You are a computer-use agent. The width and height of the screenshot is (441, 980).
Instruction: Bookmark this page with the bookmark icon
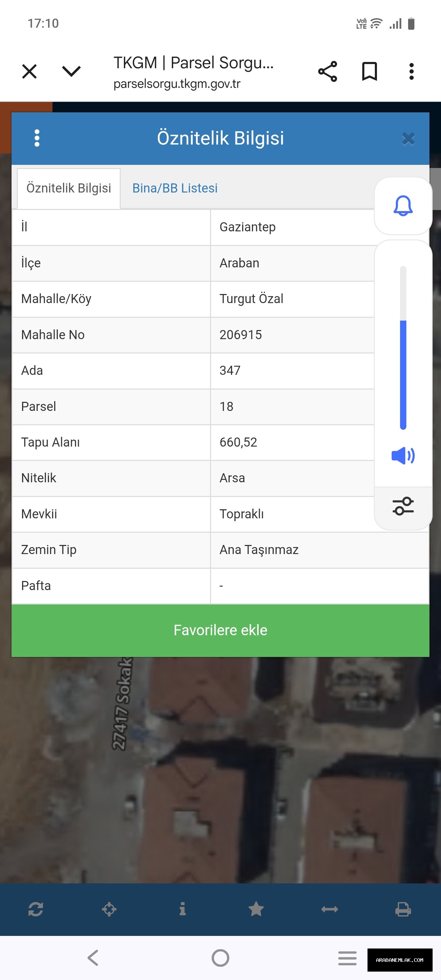[x=369, y=71]
